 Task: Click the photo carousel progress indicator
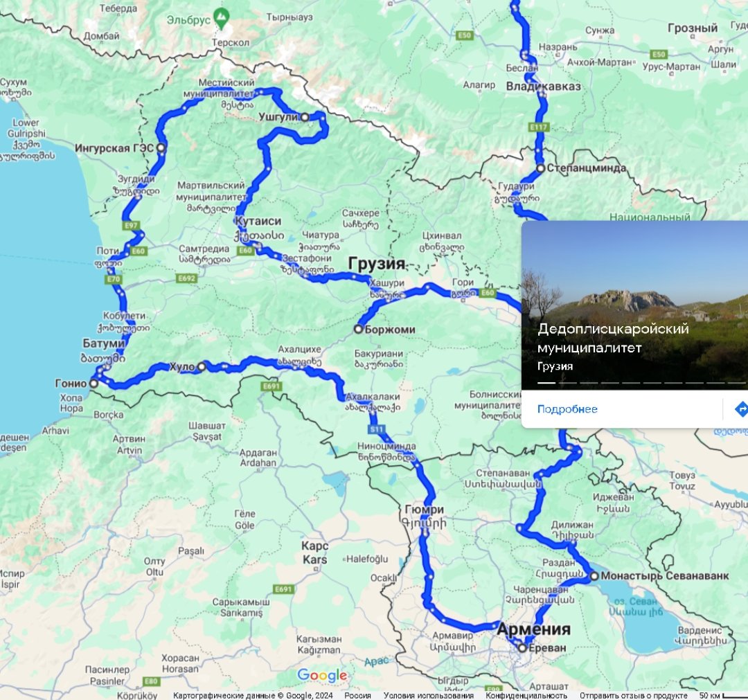tap(642, 382)
